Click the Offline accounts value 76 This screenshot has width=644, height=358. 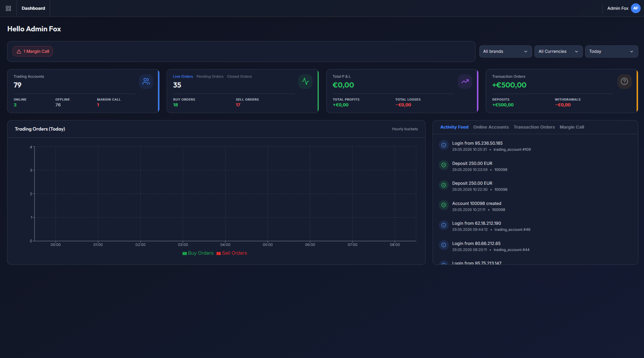pyautogui.click(x=58, y=105)
